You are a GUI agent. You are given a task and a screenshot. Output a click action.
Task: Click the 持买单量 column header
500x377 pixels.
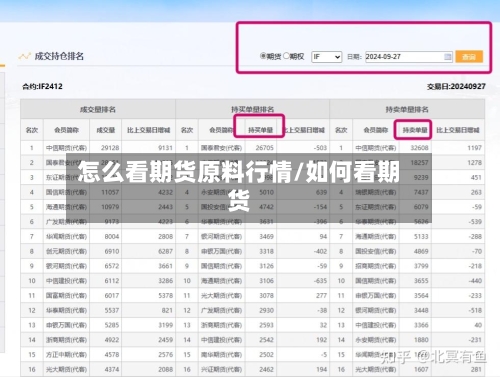click(x=261, y=130)
